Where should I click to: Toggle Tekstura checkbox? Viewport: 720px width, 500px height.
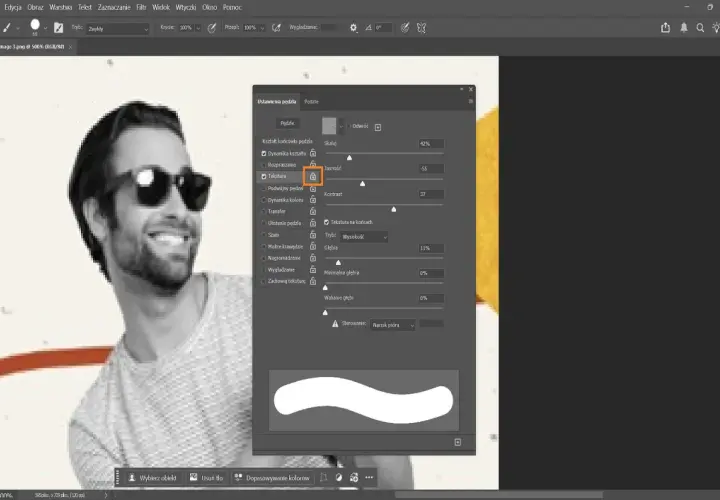click(x=264, y=176)
